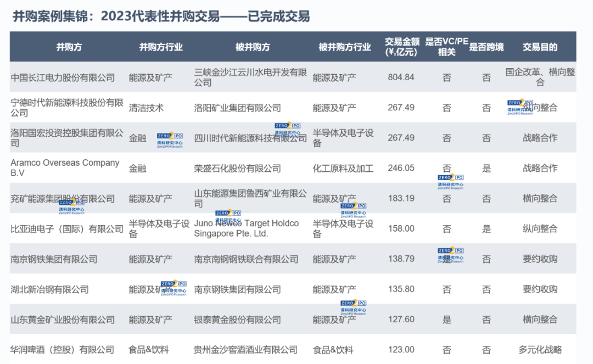Toggle the 否 VC/PE value for 华润啤酒 row
This screenshot has height=364, width=593.
(x=447, y=350)
